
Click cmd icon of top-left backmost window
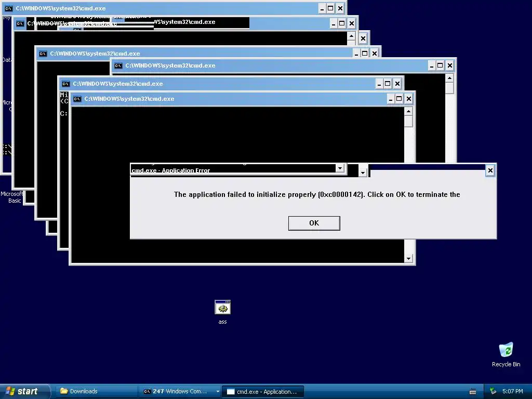[x=8, y=8]
